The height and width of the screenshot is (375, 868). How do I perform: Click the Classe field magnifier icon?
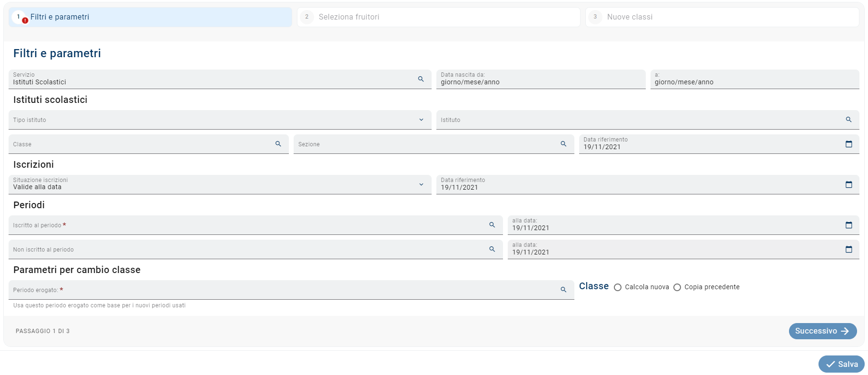pyautogui.click(x=278, y=144)
